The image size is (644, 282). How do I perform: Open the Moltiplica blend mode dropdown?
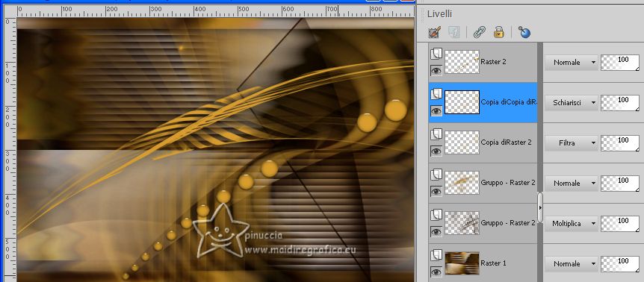tap(572, 224)
